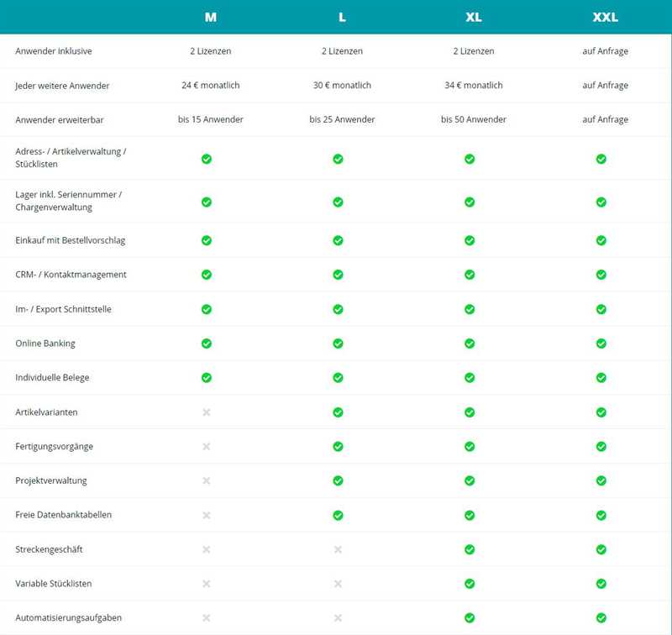Select the L plan column header
The width and height of the screenshot is (672, 635).
342,18
